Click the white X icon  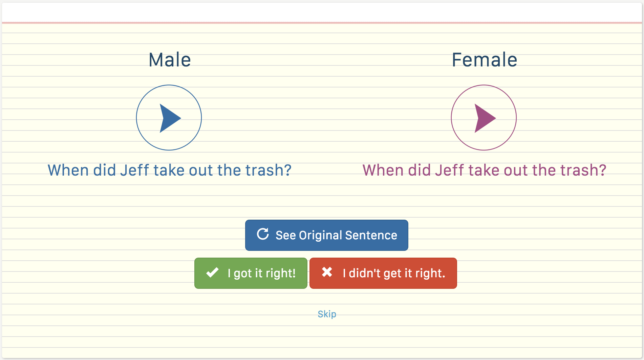(x=327, y=272)
